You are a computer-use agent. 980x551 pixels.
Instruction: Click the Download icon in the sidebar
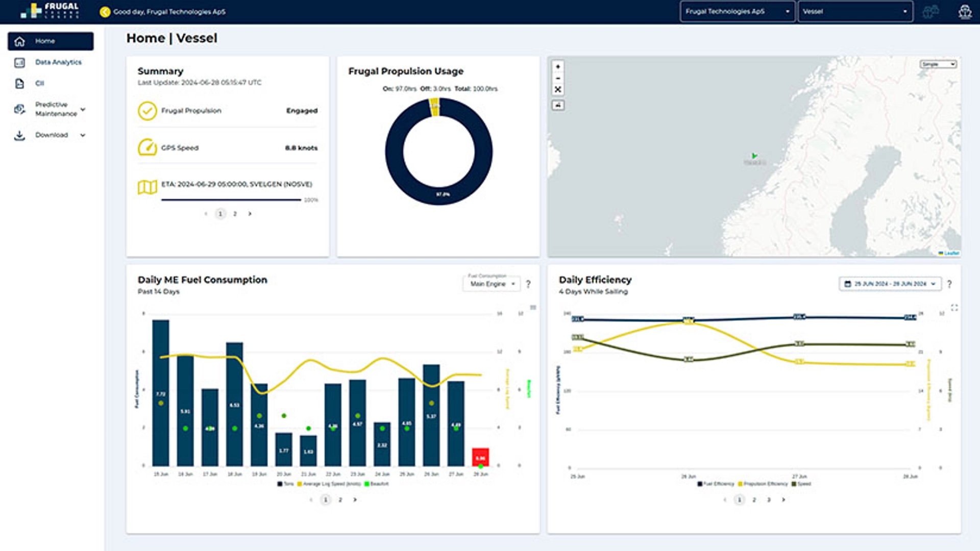click(x=20, y=135)
